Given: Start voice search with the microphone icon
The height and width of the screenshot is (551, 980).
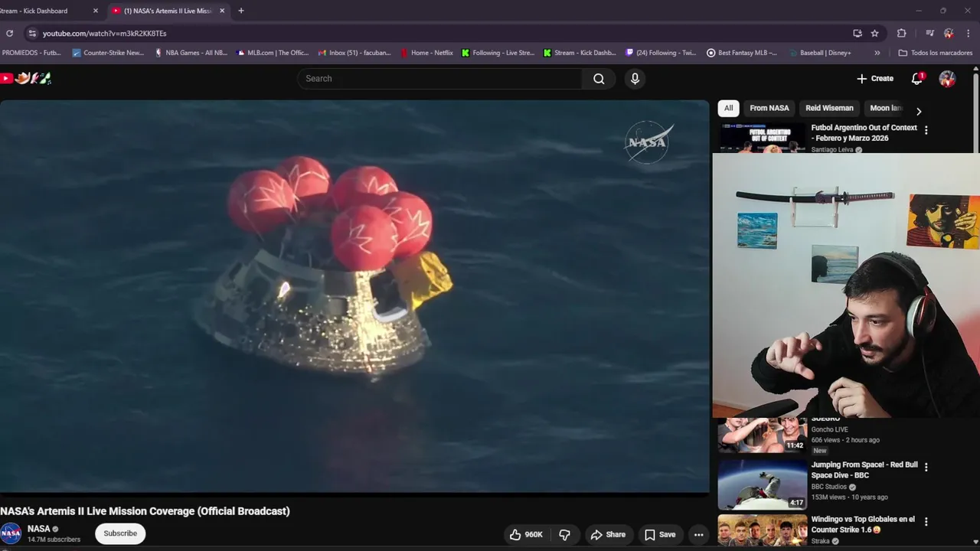Looking at the screenshot, I should pyautogui.click(x=635, y=78).
